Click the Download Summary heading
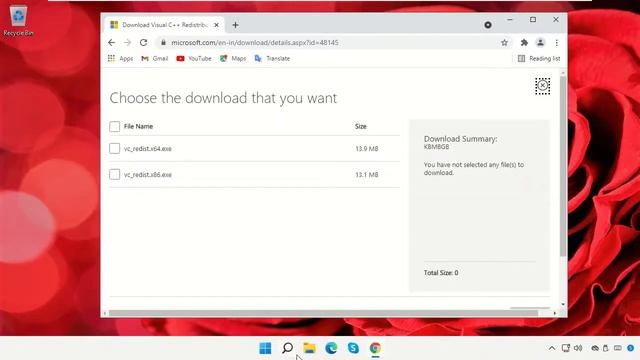The height and width of the screenshot is (360, 640). pos(460,139)
